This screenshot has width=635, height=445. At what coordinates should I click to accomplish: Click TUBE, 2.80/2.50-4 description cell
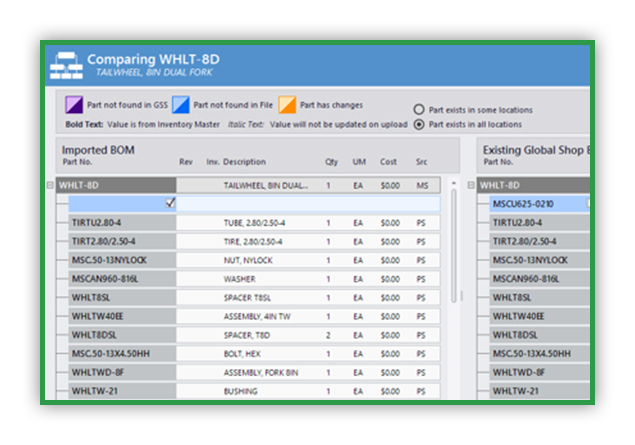tap(254, 223)
